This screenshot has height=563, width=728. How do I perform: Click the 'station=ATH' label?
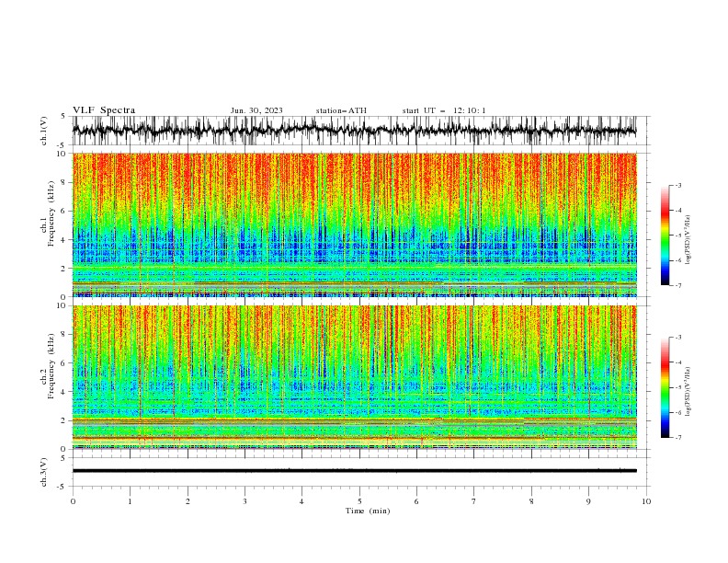[x=341, y=110]
